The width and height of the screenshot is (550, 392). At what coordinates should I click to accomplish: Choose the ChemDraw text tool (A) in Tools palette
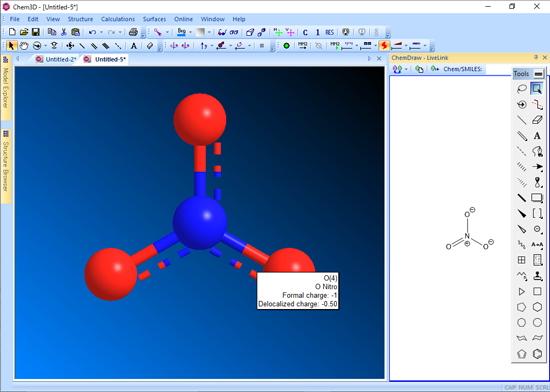(537, 136)
